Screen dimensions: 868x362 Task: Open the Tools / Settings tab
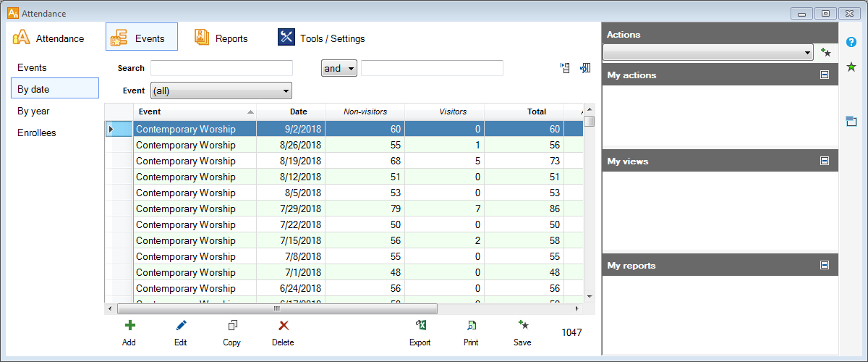(x=322, y=38)
